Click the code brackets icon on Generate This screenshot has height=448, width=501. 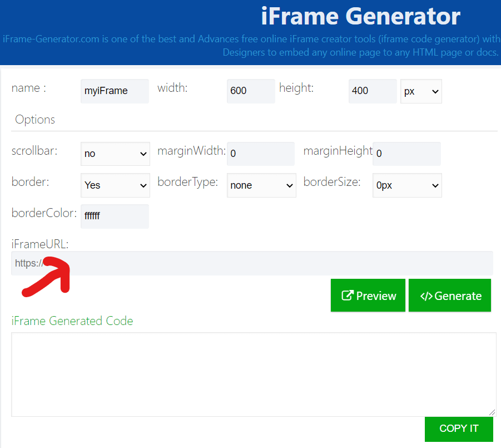[x=426, y=296]
